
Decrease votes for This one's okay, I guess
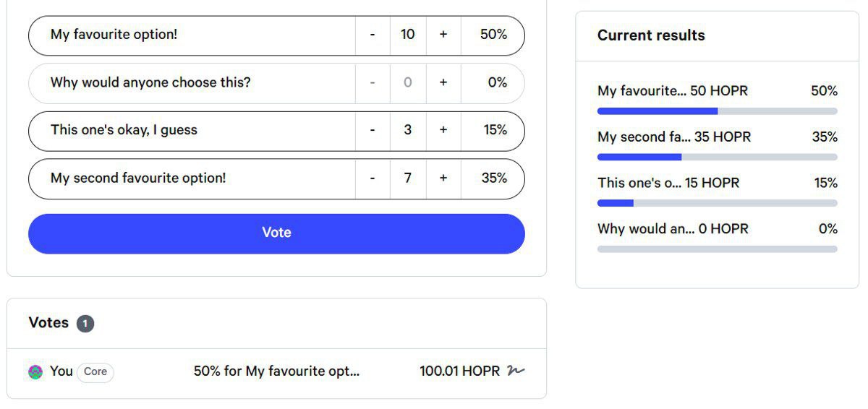[373, 130]
